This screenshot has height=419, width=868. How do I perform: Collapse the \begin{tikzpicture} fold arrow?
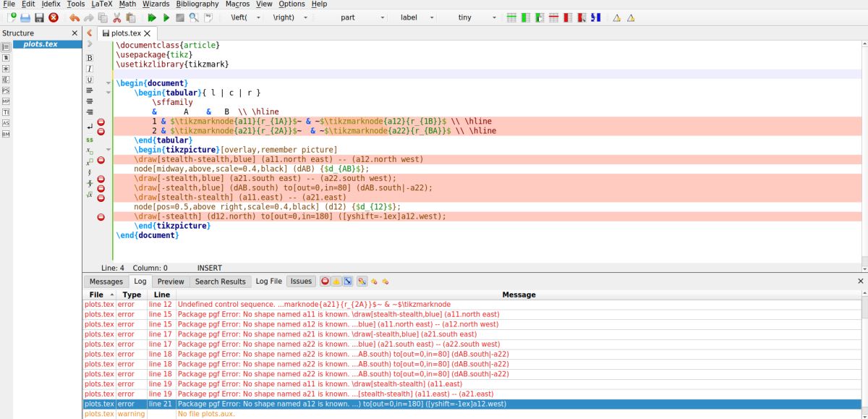(x=109, y=150)
